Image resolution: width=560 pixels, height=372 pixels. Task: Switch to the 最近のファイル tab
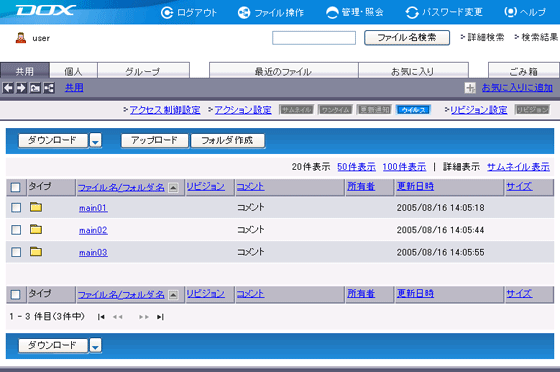click(x=284, y=71)
